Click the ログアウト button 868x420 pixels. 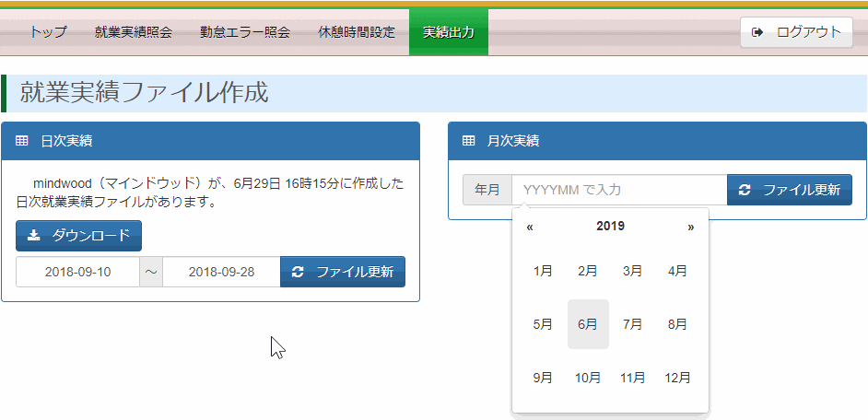tap(797, 32)
